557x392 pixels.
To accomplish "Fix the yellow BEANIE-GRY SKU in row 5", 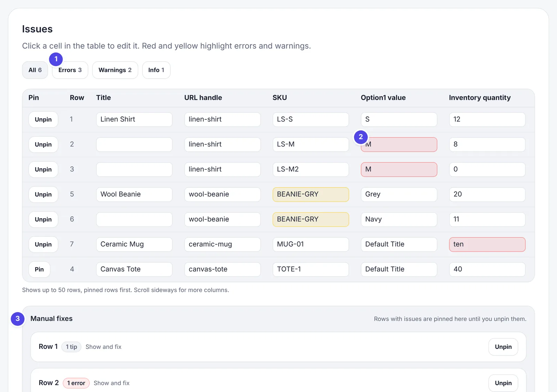I will click(311, 194).
